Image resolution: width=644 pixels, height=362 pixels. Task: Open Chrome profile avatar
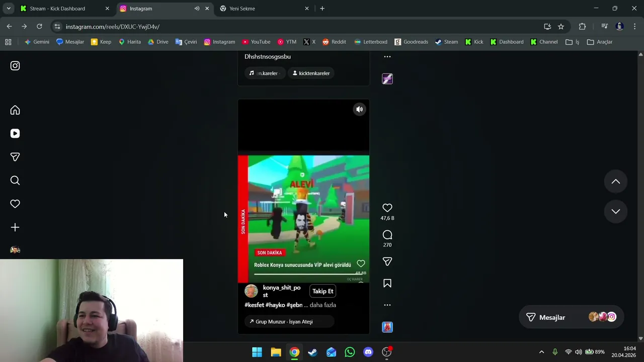coord(619,27)
